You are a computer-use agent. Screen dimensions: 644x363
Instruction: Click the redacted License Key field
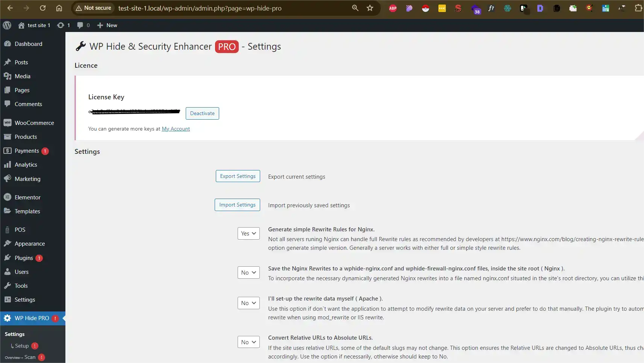coord(134,111)
